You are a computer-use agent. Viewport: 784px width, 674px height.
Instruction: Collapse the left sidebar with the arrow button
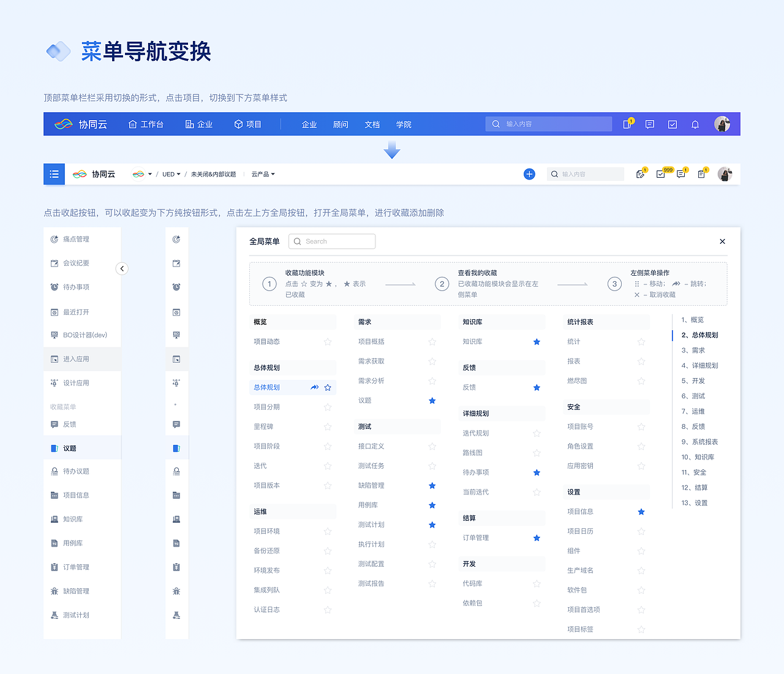tap(122, 268)
